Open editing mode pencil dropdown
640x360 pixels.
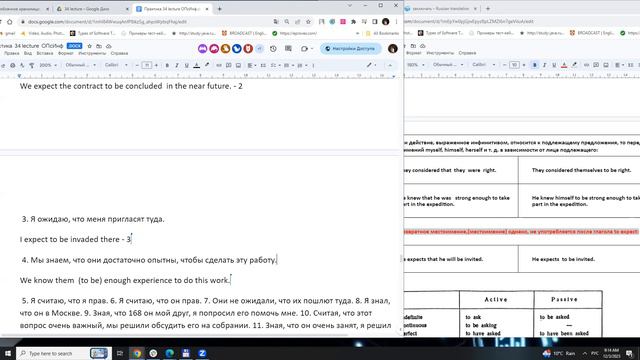[371, 65]
